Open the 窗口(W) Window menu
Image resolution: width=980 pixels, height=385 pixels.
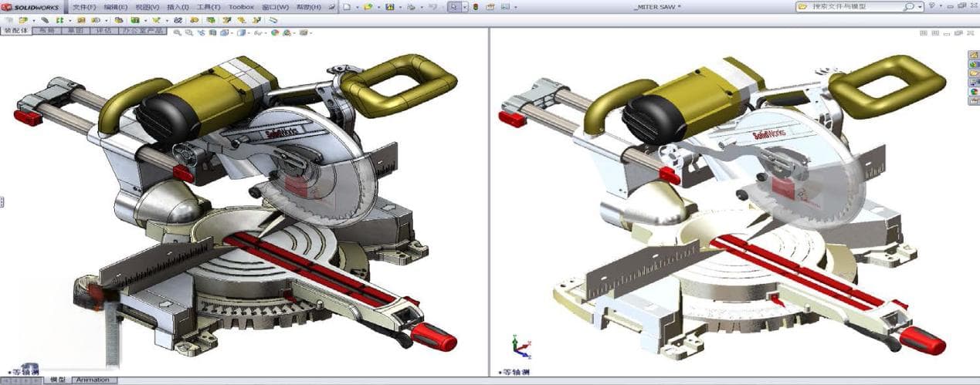[x=275, y=7]
